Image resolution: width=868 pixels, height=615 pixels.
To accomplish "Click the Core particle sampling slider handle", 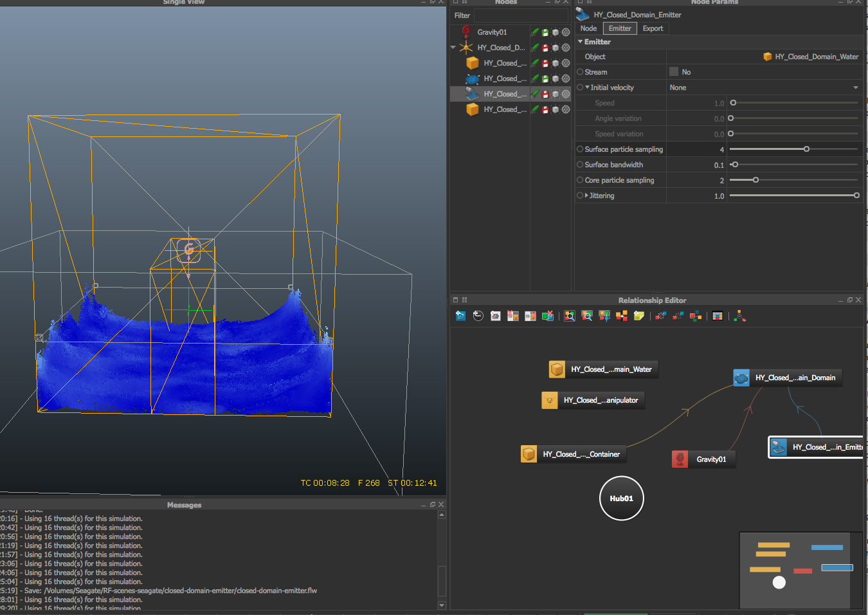I will pyautogui.click(x=755, y=180).
